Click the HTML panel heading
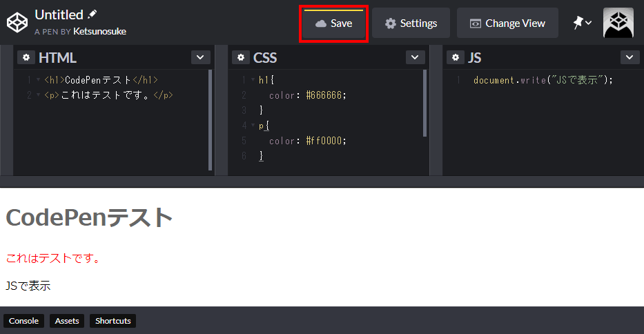 (57, 58)
